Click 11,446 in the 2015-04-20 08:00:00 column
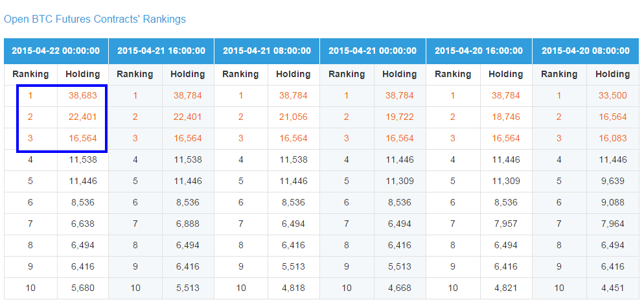Viewport: 644px width, 302px height. [x=612, y=160]
